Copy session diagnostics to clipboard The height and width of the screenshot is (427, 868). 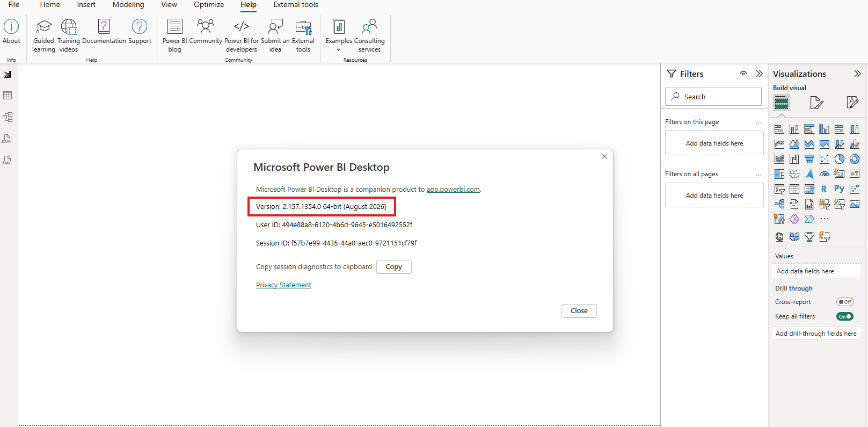[393, 267]
